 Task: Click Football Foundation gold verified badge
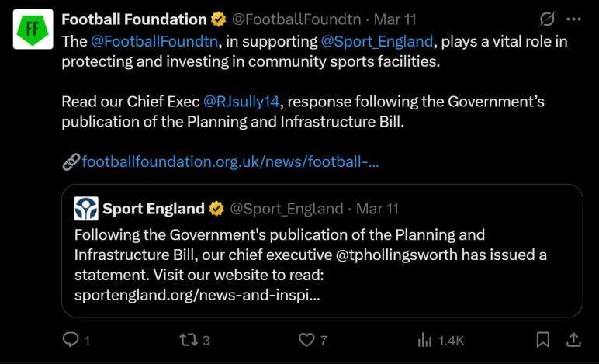[218, 19]
